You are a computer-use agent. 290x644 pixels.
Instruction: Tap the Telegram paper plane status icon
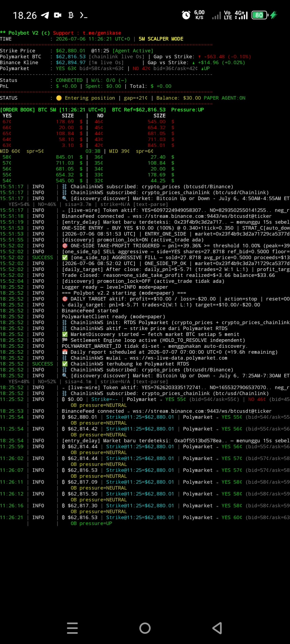[x=45, y=15]
